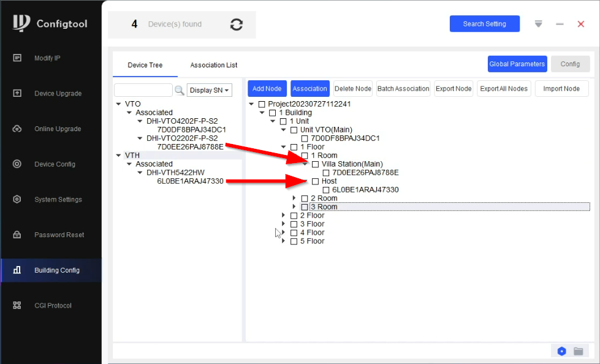Refresh the found devices list
600x364 pixels.
(x=237, y=25)
